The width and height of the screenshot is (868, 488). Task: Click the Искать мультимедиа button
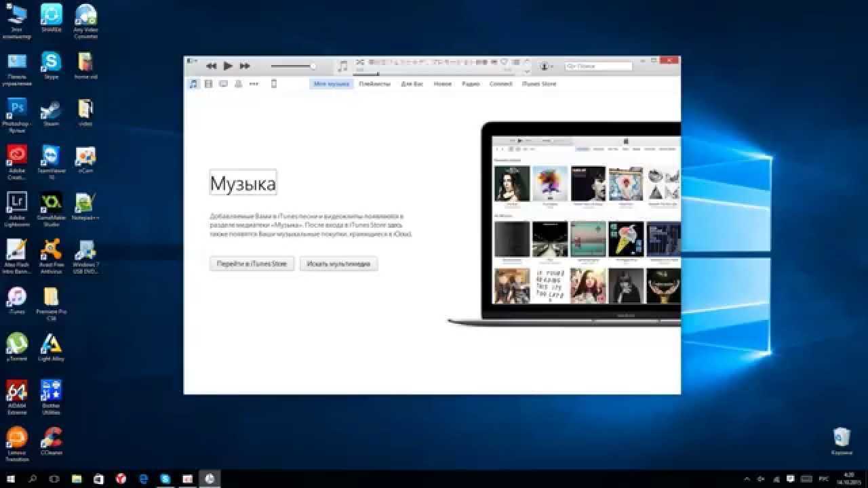[x=338, y=264]
